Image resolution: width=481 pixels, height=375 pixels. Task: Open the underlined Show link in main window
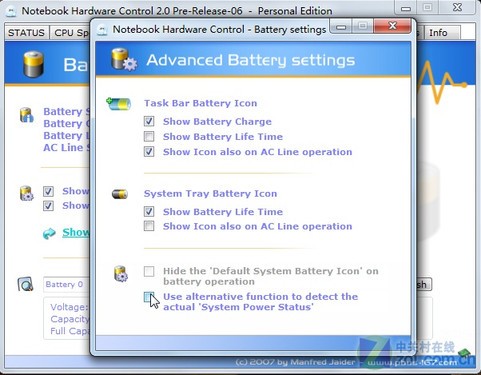pos(76,232)
